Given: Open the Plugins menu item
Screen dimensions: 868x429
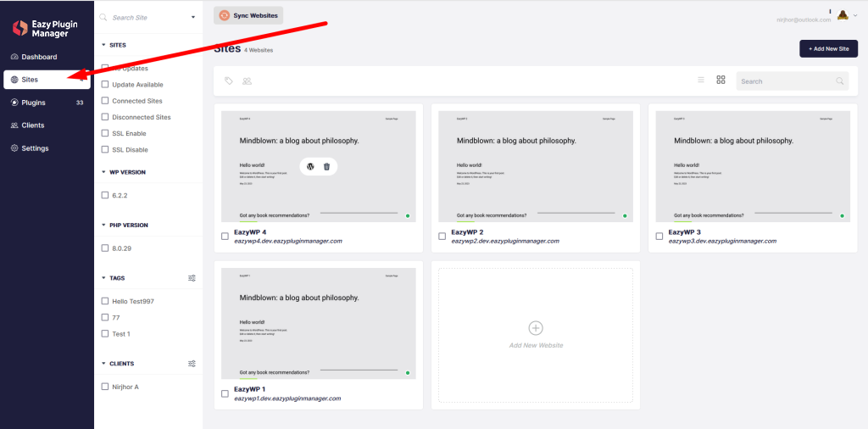Looking at the screenshot, I should coord(47,103).
